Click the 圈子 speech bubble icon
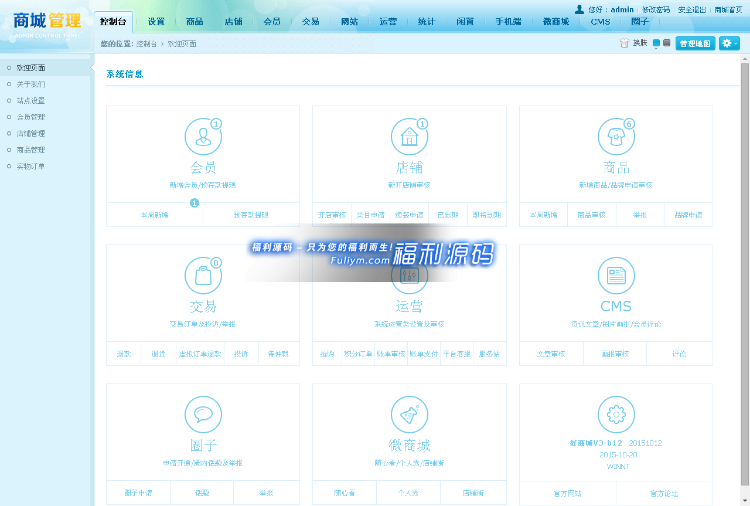 click(x=203, y=414)
